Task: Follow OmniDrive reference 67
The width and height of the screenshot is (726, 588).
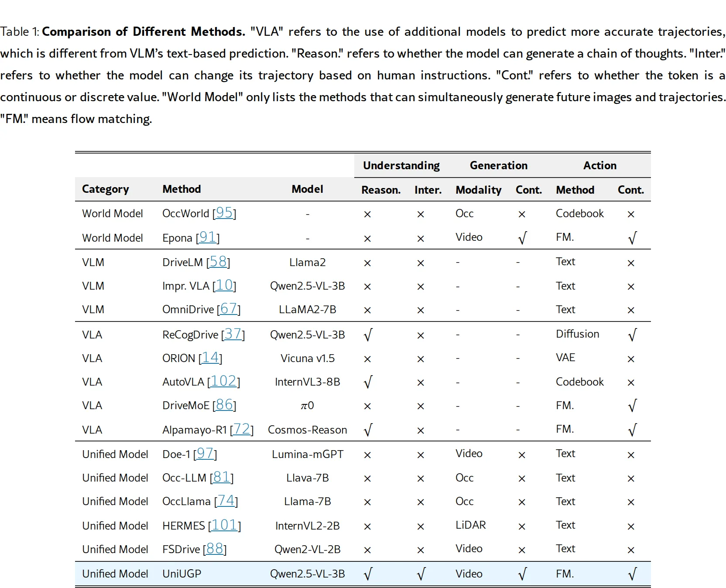Action: click(229, 308)
